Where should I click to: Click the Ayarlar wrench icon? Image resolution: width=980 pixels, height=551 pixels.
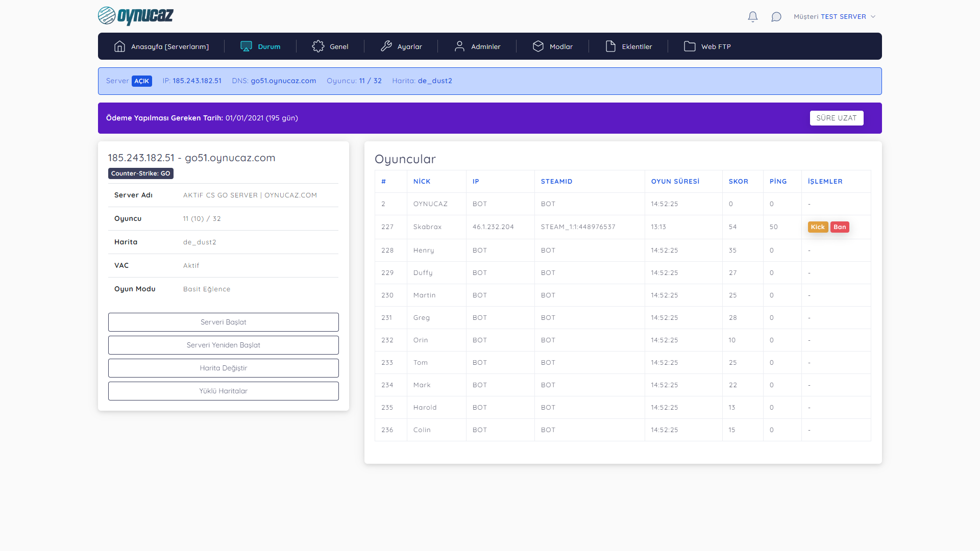tap(386, 46)
